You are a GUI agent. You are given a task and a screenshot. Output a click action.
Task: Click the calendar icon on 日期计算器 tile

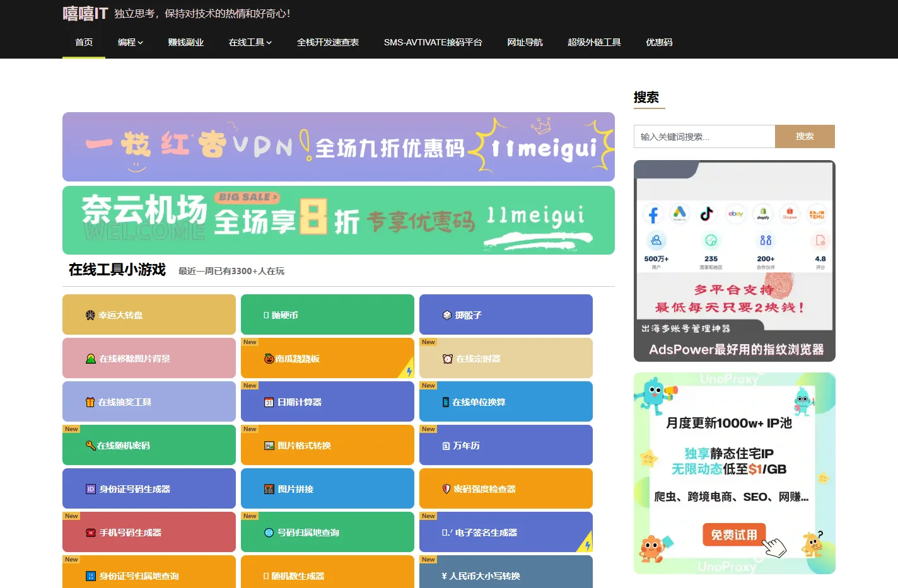(269, 402)
